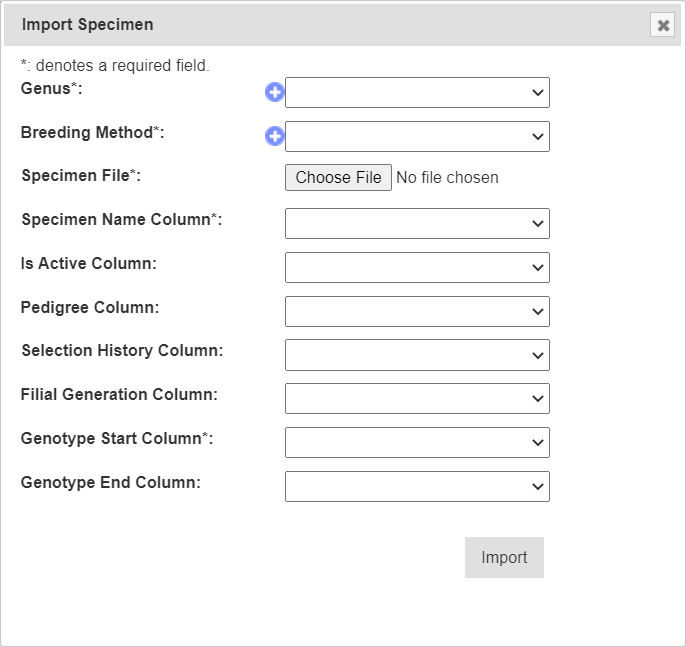The image size is (686, 647).
Task: Click the plus icon next to Genus
Action: tap(274, 93)
